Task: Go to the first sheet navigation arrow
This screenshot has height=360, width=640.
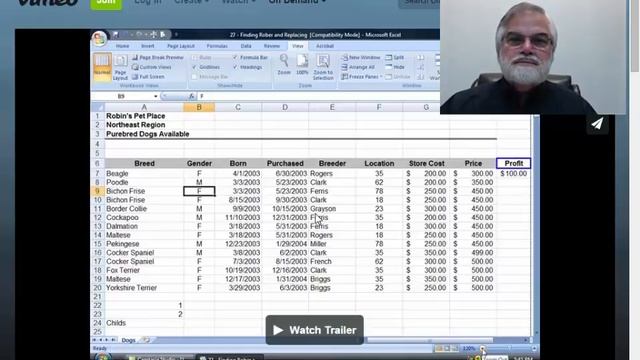Action: (x=95, y=340)
